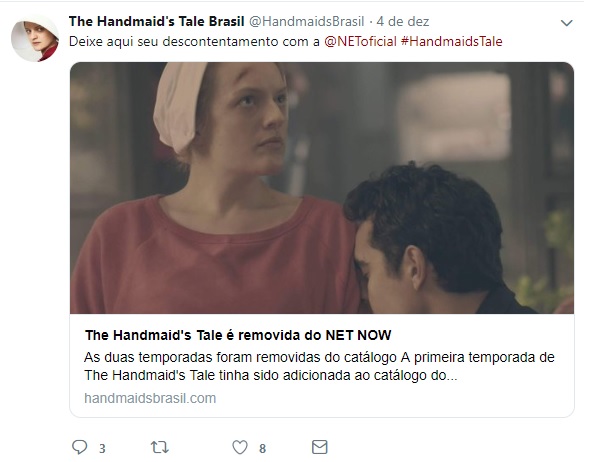Click the envelope direct message icon
The width and height of the screenshot is (592, 462).
coord(319,447)
